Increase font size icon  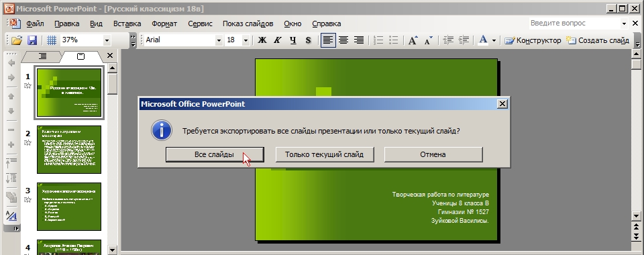(x=413, y=40)
